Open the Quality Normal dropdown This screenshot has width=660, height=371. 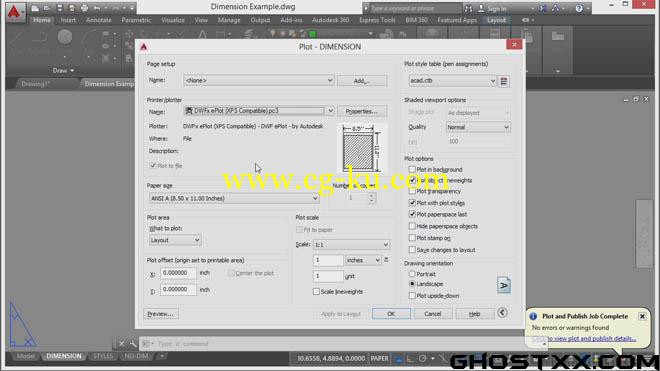[478, 127]
